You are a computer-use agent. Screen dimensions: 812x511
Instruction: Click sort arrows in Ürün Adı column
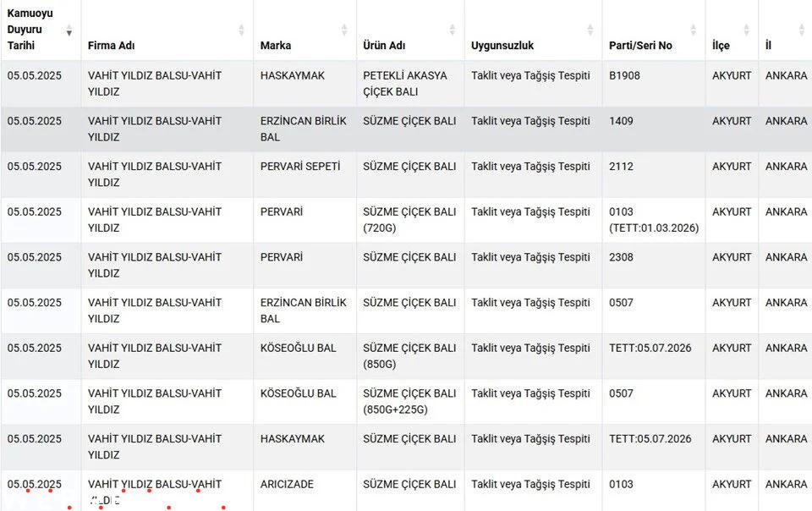[x=453, y=30]
